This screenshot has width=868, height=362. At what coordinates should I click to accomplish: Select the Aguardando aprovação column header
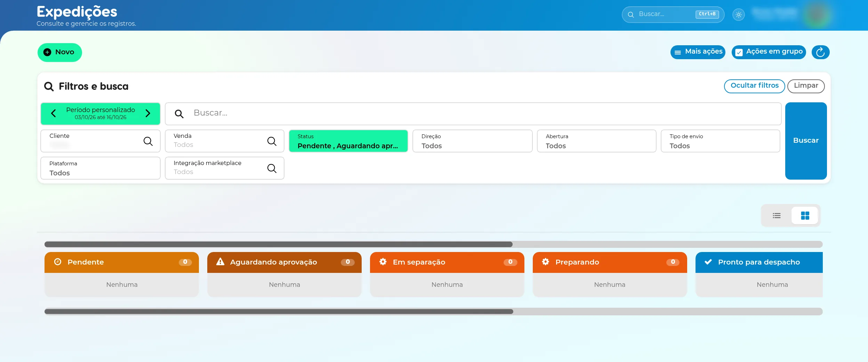pyautogui.click(x=284, y=262)
